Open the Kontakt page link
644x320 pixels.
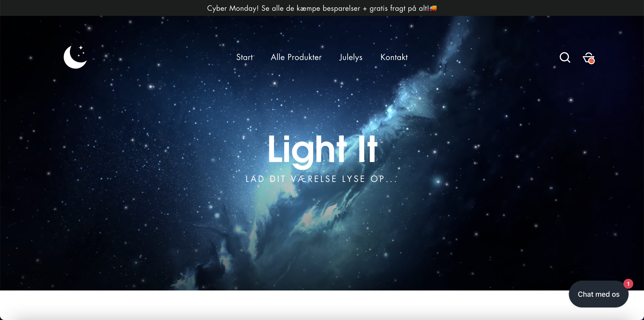click(x=394, y=57)
